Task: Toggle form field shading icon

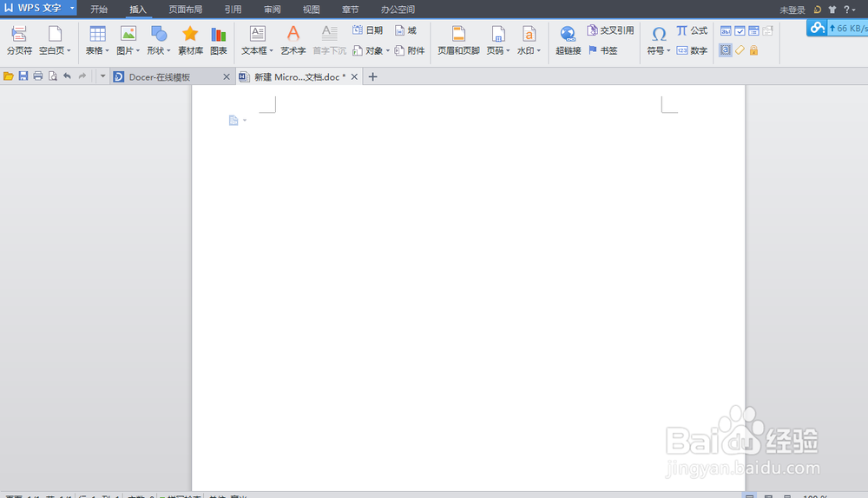Action: 725,50
